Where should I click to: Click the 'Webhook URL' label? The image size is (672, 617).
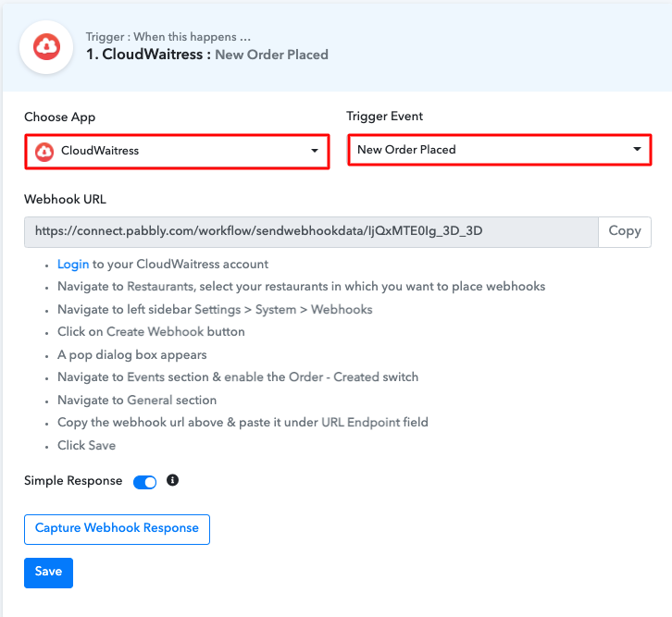pos(65,200)
